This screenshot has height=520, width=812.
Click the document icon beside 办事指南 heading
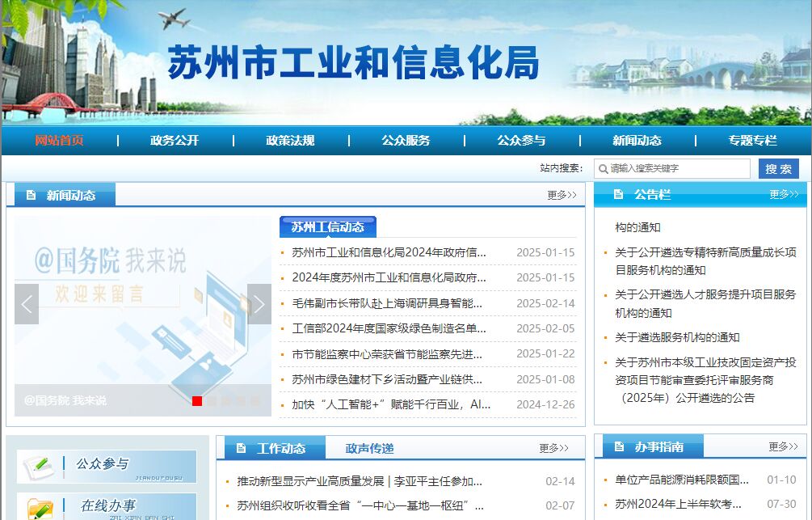[619, 446]
